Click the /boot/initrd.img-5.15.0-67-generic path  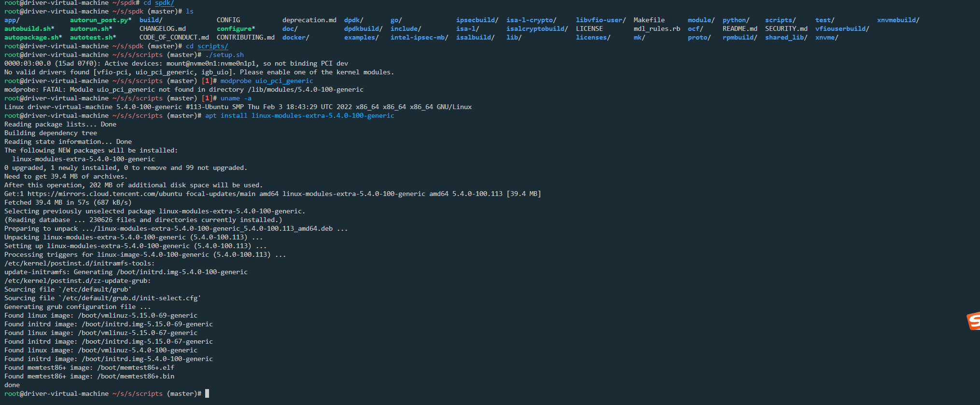point(147,342)
